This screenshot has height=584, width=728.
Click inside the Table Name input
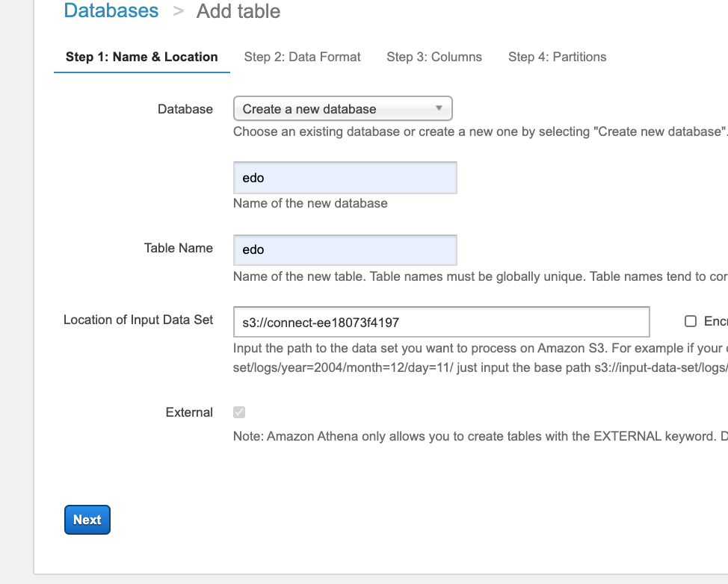pyautogui.click(x=345, y=249)
